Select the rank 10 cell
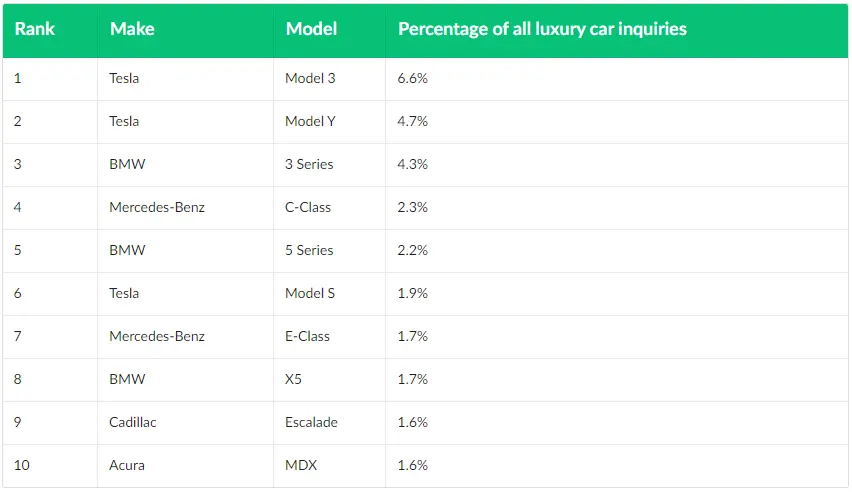This screenshot has width=852, height=492. (21, 465)
